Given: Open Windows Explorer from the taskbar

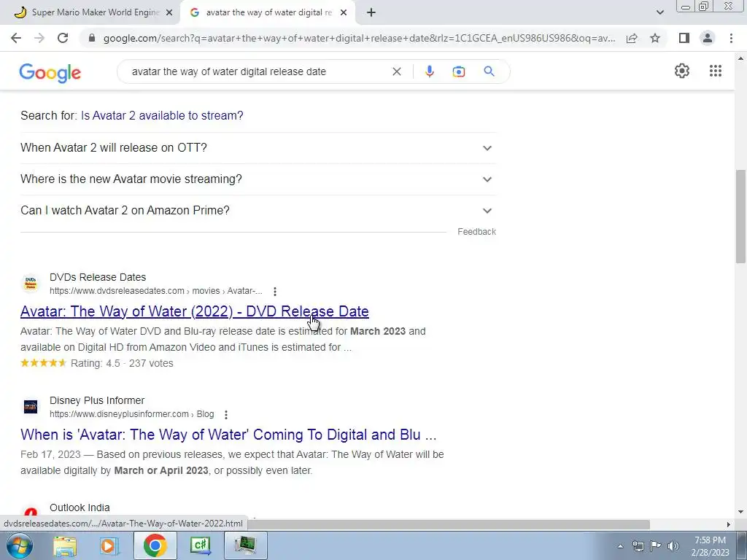Looking at the screenshot, I should coord(65,545).
